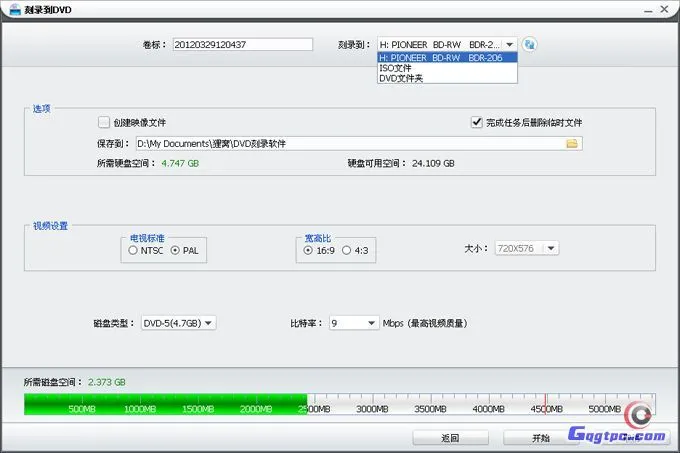Choose 16:9 aspect ratio
The image size is (680, 453).
pos(309,251)
